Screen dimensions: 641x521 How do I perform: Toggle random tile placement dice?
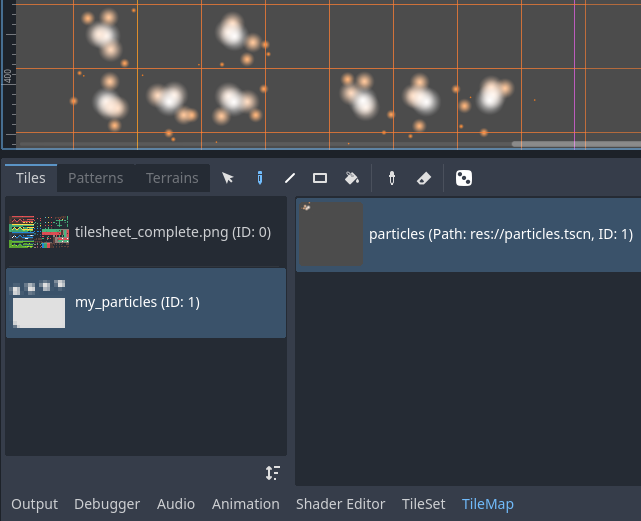[x=464, y=178]
